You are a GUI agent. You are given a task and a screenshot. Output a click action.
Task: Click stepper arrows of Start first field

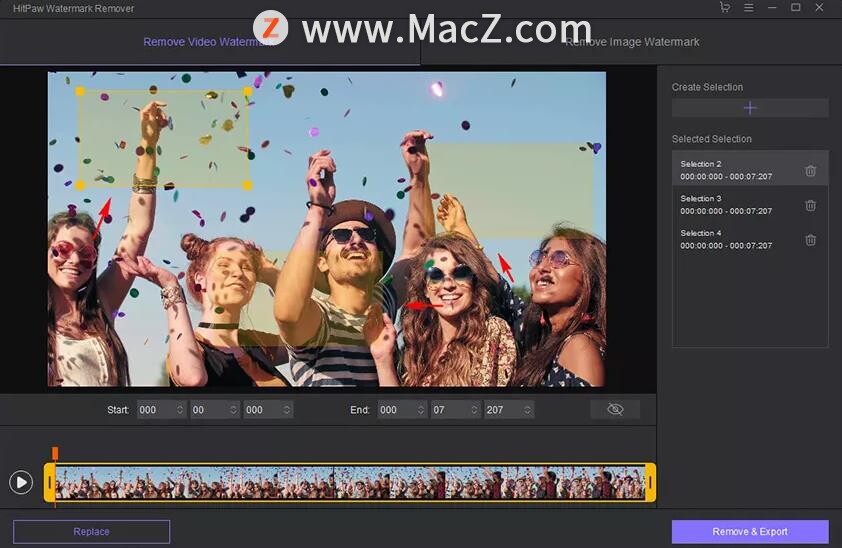(x=180, y=410)
